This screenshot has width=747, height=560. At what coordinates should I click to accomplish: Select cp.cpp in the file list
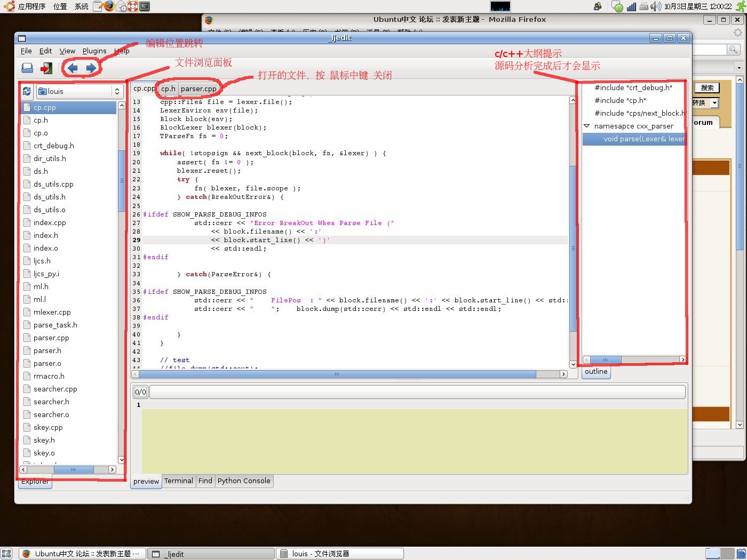[68, 107]
